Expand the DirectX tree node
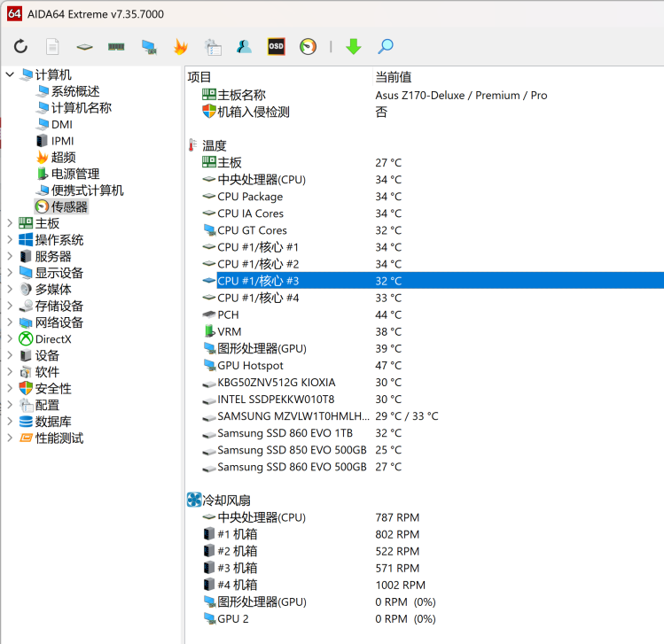The height and width of the screenshot is (644, 664). [x=10, y=338]
